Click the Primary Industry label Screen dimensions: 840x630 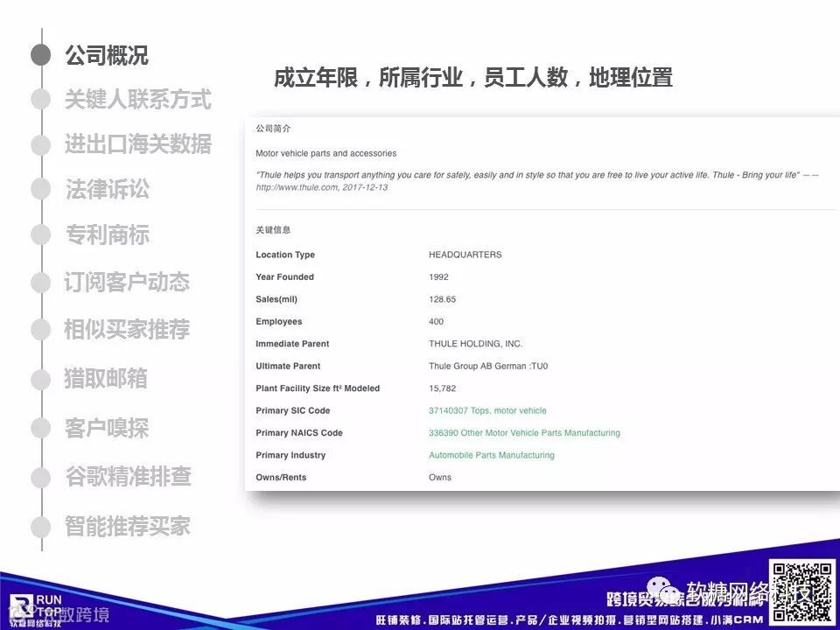coord(290,455)
